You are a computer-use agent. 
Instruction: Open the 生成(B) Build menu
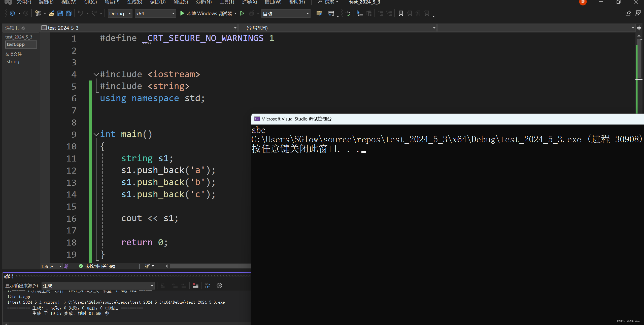(x=134, y=2)
